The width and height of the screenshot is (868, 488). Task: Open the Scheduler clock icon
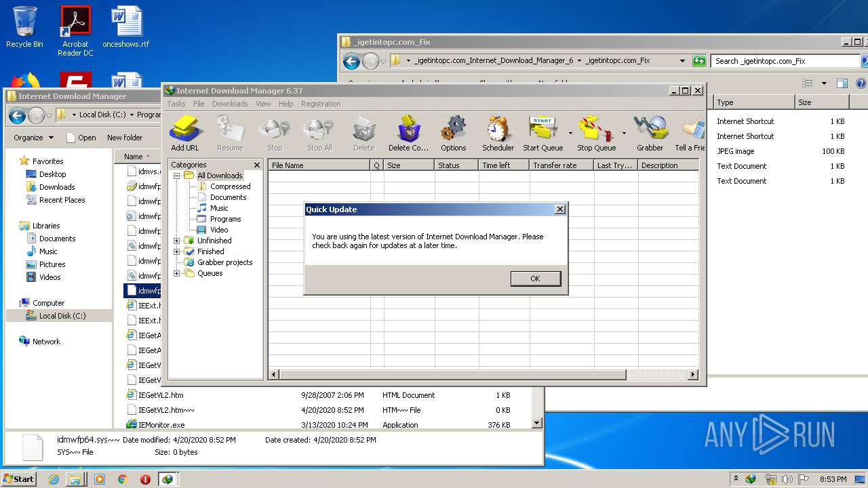tap(498, 134)
